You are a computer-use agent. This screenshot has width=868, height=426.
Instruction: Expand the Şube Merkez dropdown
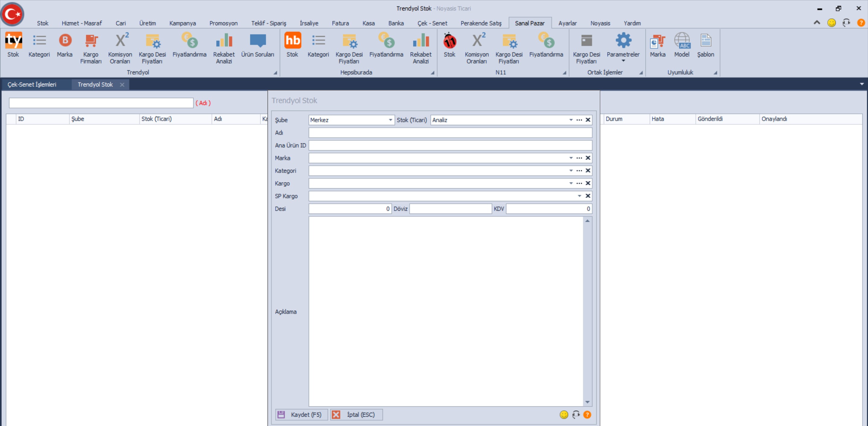[x=390, y=120]
